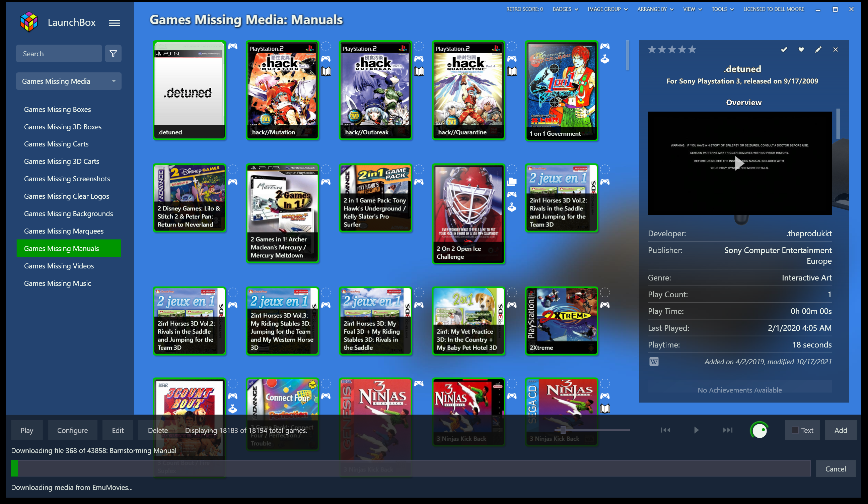The height and width of the screenshot is (504, 868).
Task: Select Games Missing Clear Logos
Action: point(67,196)
